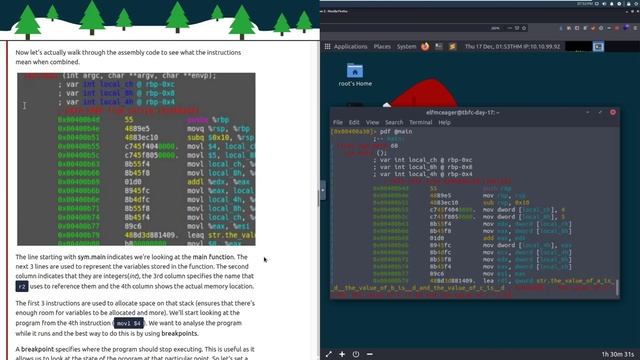Click the 'pdf @main' command line in the terminal

click(x=396, y=132)
